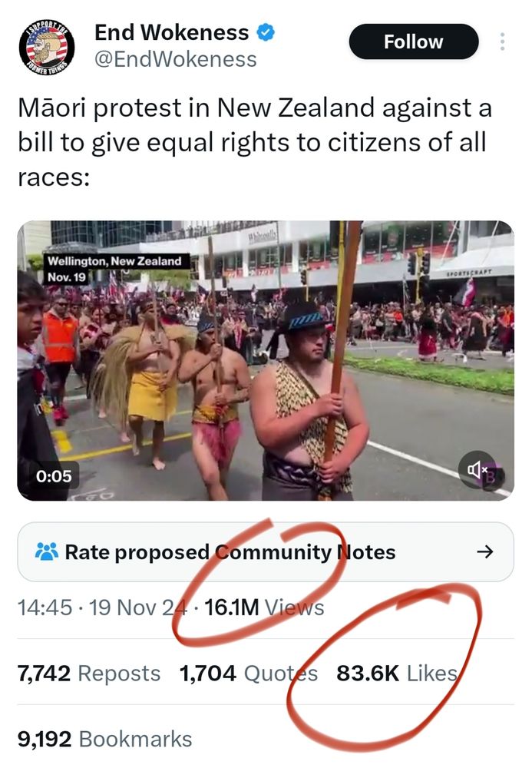
Task: Open the @EndWokeness handle link
Action: click(x=175, y=59)
